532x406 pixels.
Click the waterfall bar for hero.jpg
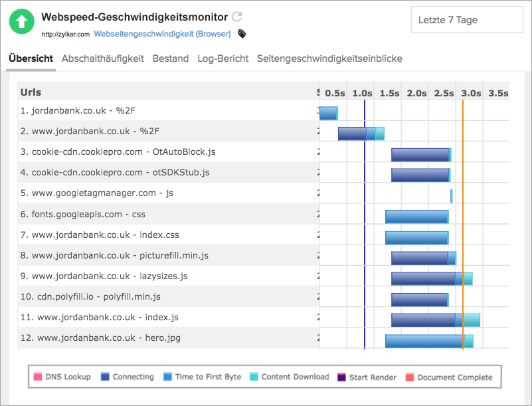click(x=429, y=341)
